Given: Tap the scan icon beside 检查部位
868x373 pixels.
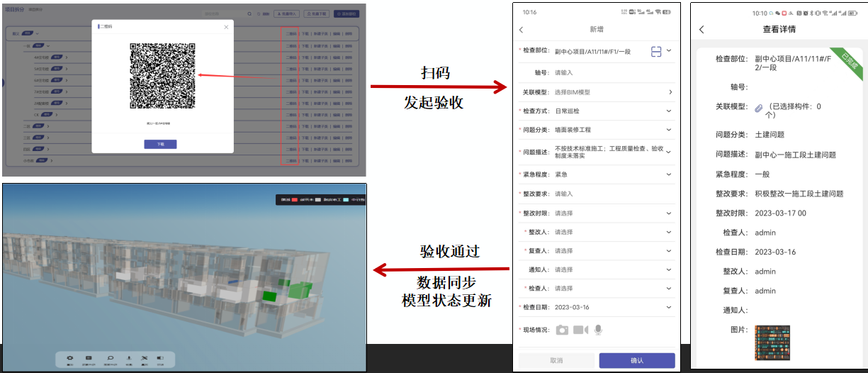Looking at the screenshot, I should (656, 51).
